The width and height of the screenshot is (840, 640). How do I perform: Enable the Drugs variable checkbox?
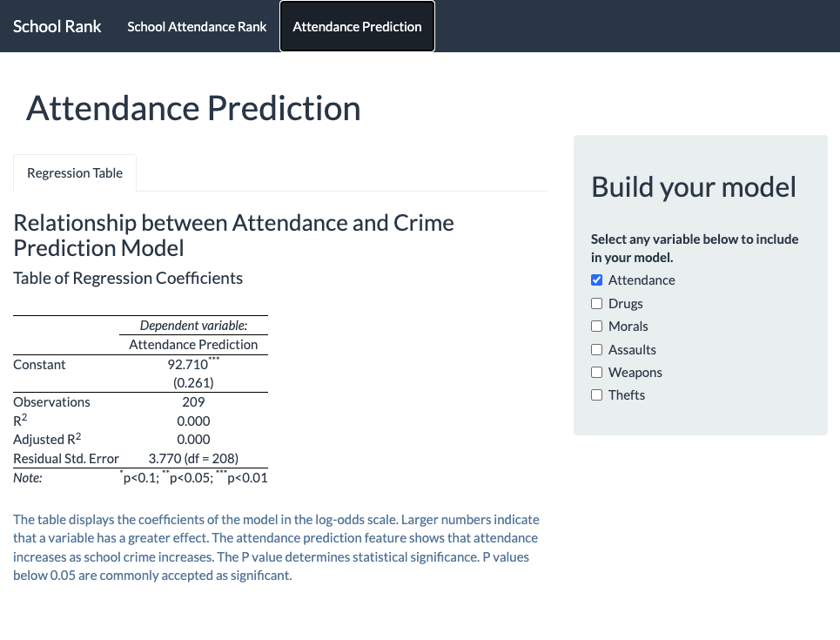coord(597,303)
